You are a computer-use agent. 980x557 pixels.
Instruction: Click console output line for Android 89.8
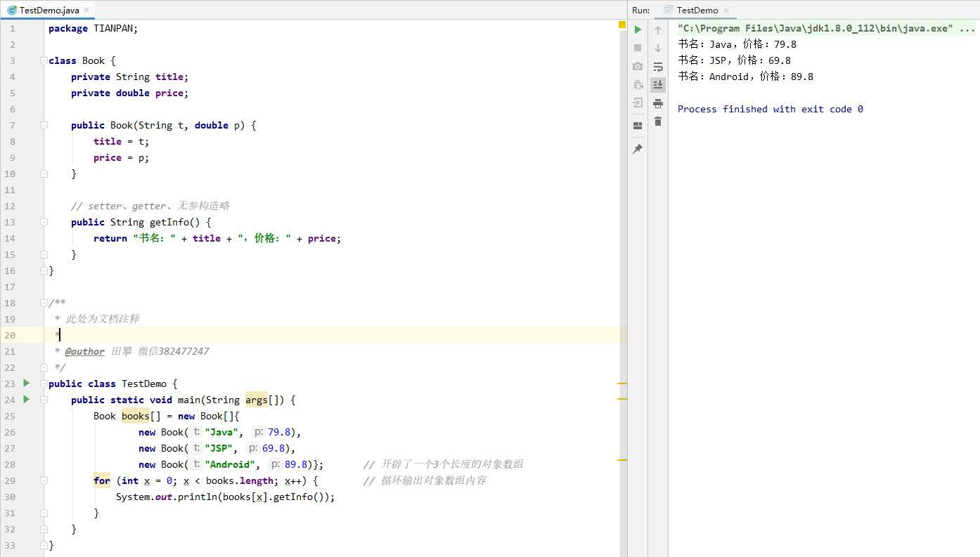pyautogui.click(x=745, y=77)
